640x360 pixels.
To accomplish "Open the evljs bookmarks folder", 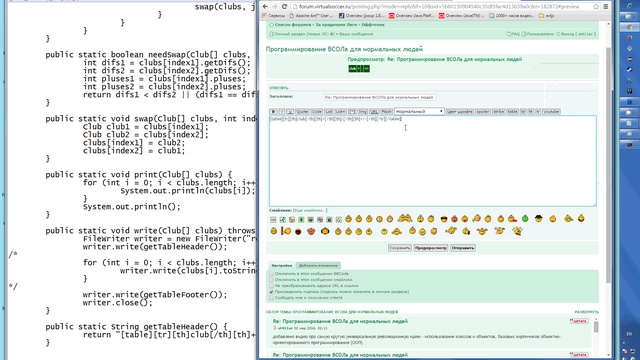I will point(547,16).
